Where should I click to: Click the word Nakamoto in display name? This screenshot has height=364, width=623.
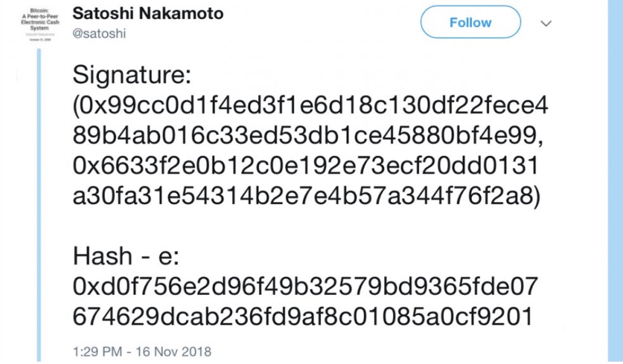pyautogui.click(x=181, y=14)
